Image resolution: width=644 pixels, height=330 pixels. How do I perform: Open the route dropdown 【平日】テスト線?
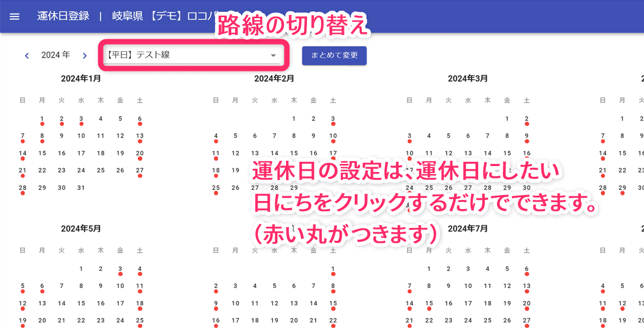tap(188, 55)
